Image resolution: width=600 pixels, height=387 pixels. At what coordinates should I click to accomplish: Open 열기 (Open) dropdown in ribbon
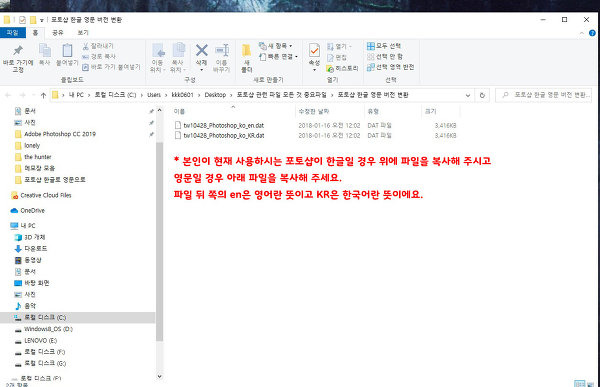pos(339,47)
